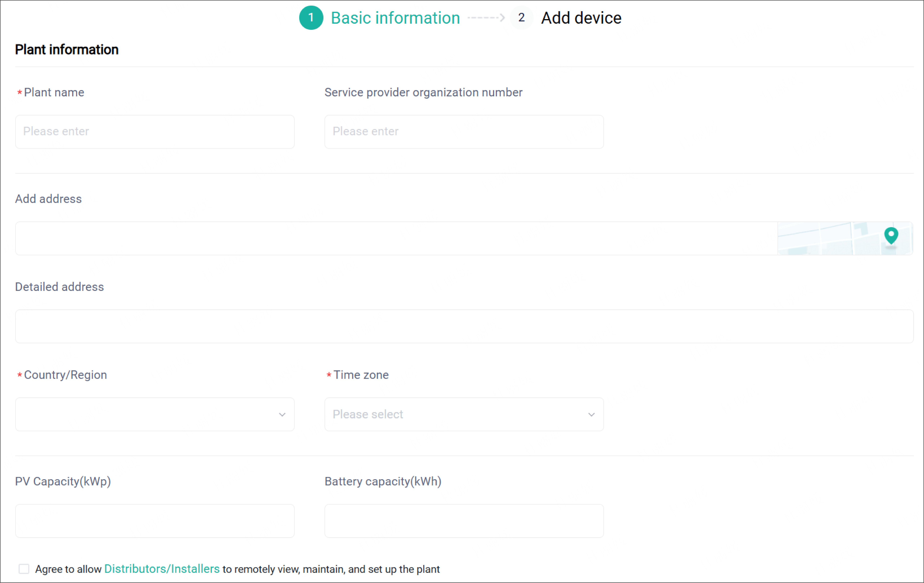Click the Plant name label
Viewport: 924px width, 583px height.
coord(54,93)
